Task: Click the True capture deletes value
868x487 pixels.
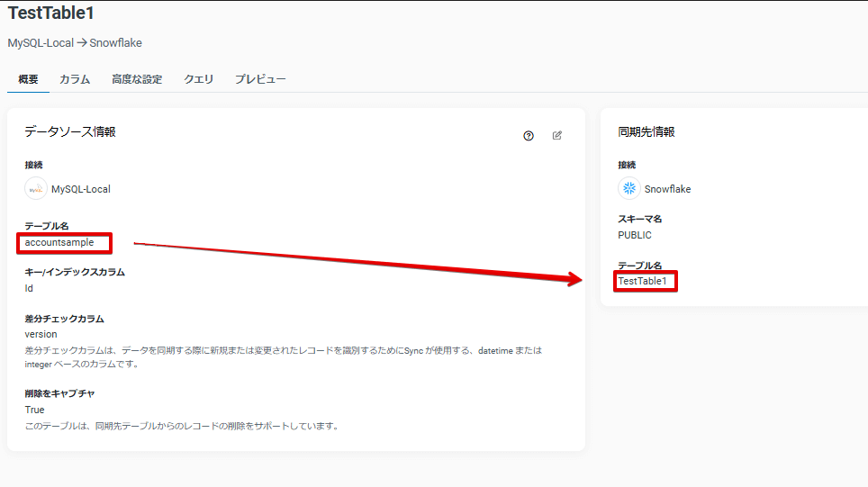Action: (x=34, y=410)
